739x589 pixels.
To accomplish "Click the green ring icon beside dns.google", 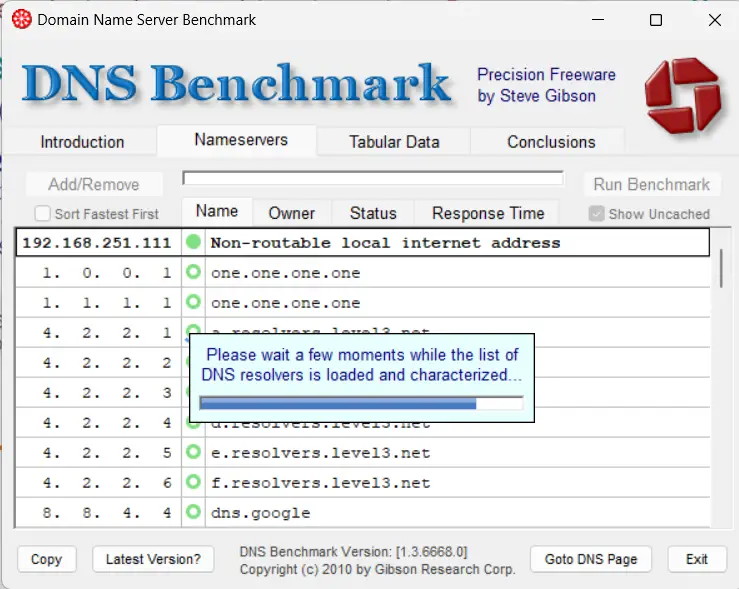I will [x=193, y=513].
